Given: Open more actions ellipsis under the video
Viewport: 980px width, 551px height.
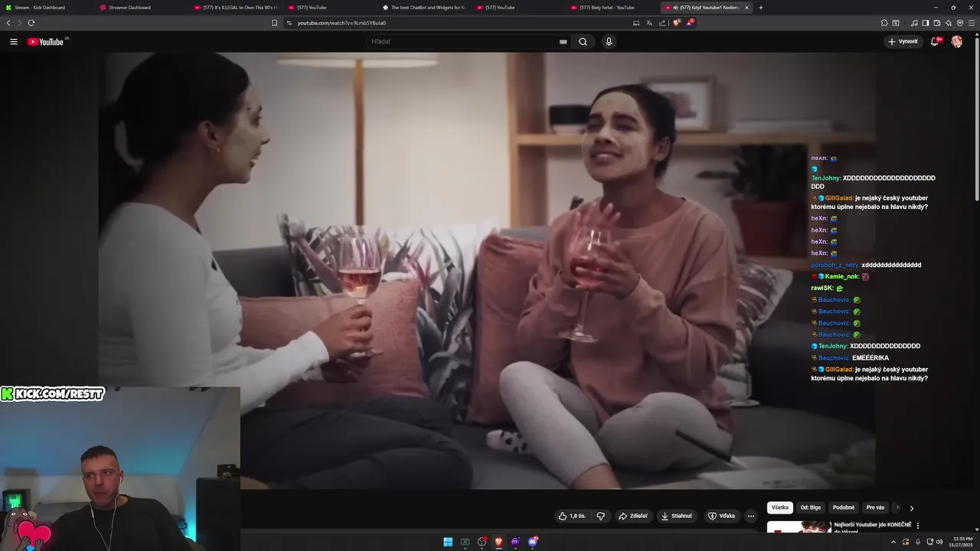Looking at the screenshot, I should pyautogui.click(x=751, y=516).
